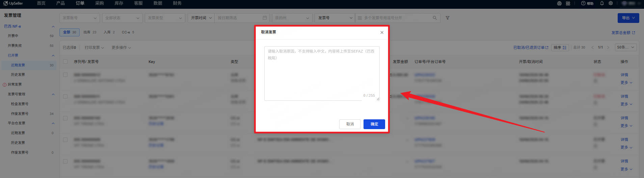Click the search magnifier icon

[x=435, y=18]
